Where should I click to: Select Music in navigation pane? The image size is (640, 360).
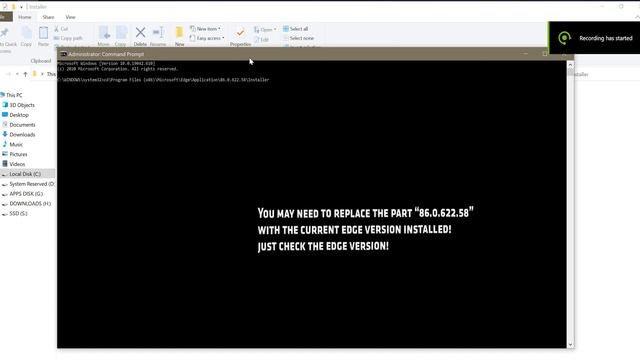click(13, 144)
